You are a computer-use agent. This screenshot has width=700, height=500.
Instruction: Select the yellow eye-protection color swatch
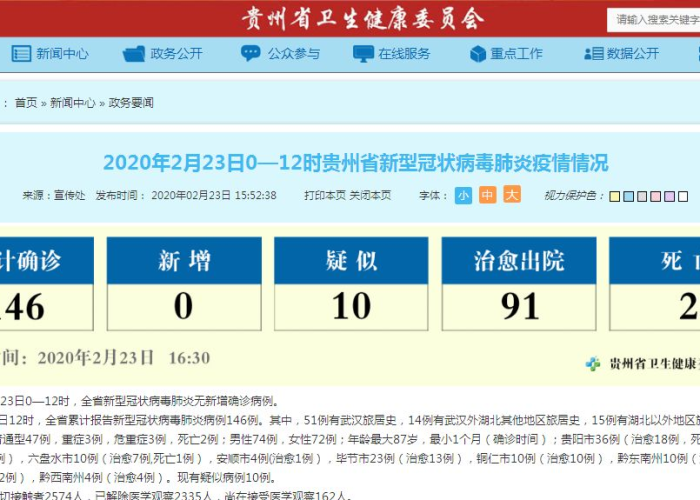coord(615,196)
